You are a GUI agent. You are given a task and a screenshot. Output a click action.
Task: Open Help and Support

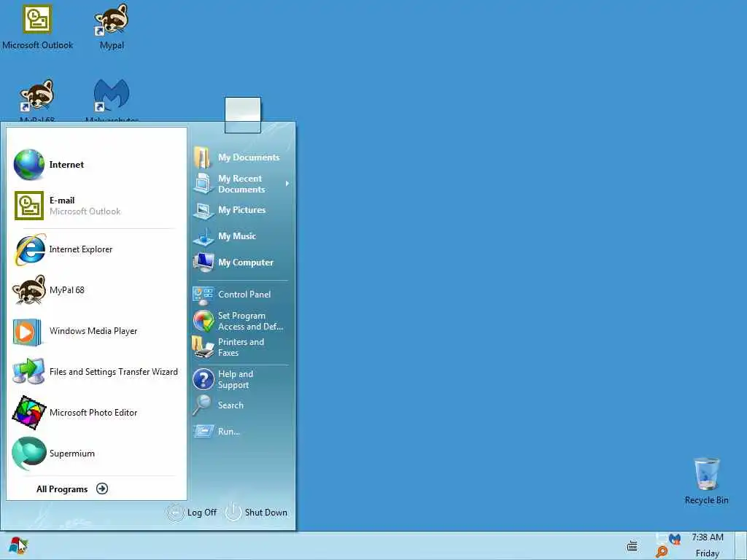(241, 379)
